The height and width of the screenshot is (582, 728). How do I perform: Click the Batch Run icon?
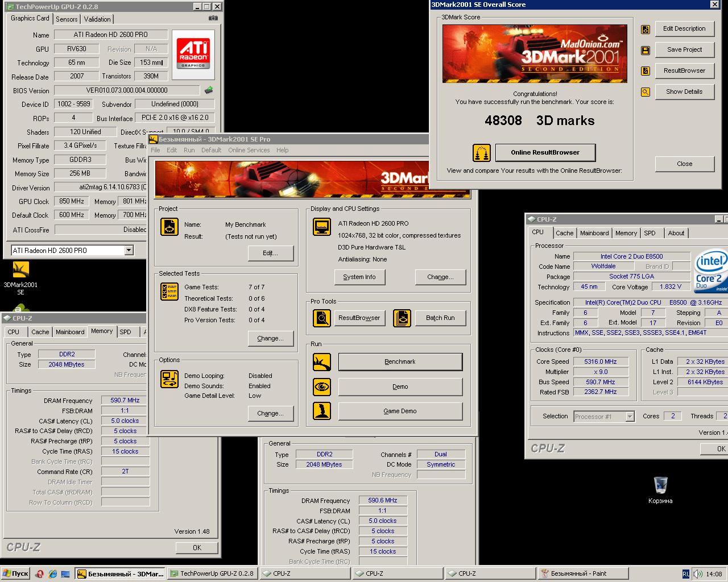coord(402,318)
